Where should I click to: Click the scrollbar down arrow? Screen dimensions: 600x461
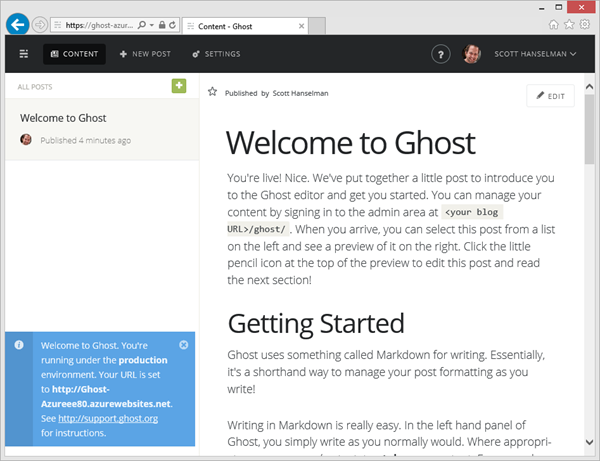(x=589, y=442)
